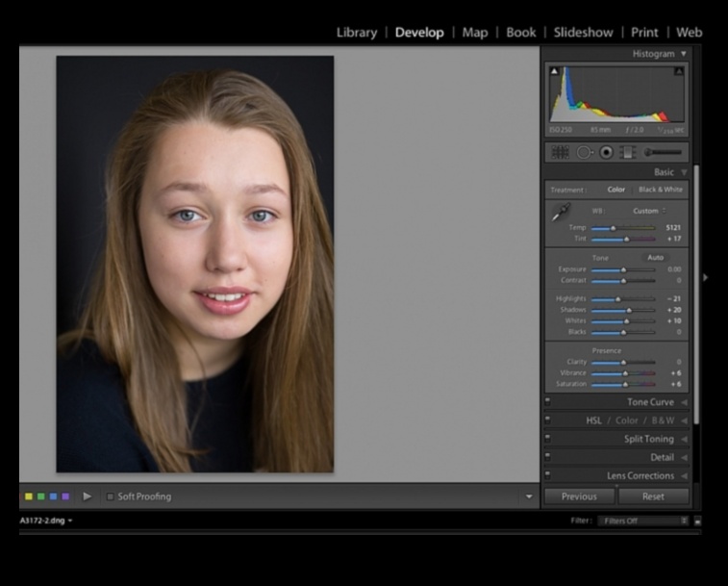The height and width of the screenshot is (586, 728).
Task: Go to the Map module
Action: click(x=475, y=33)
